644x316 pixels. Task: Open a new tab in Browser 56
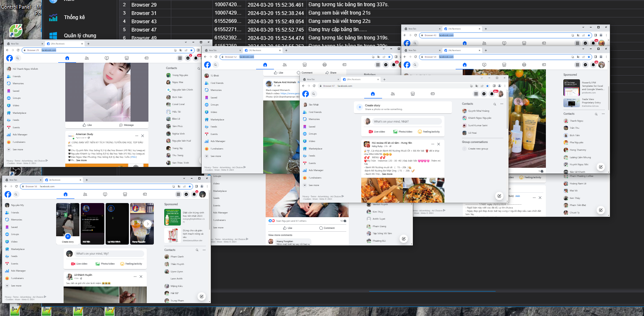(x=86, y=180)
